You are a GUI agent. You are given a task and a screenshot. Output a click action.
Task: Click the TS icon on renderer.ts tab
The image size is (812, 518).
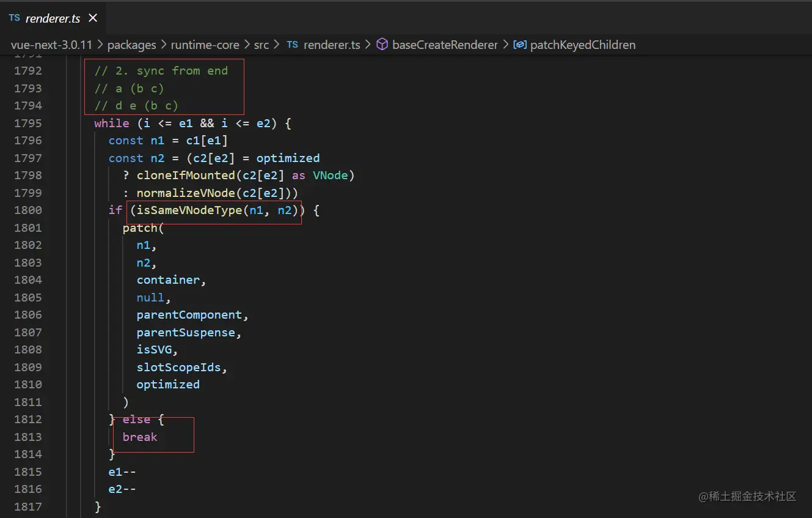[x=14, y=18]
